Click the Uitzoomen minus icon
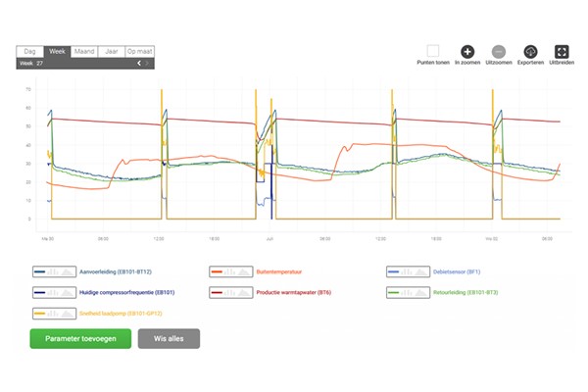 499,52
